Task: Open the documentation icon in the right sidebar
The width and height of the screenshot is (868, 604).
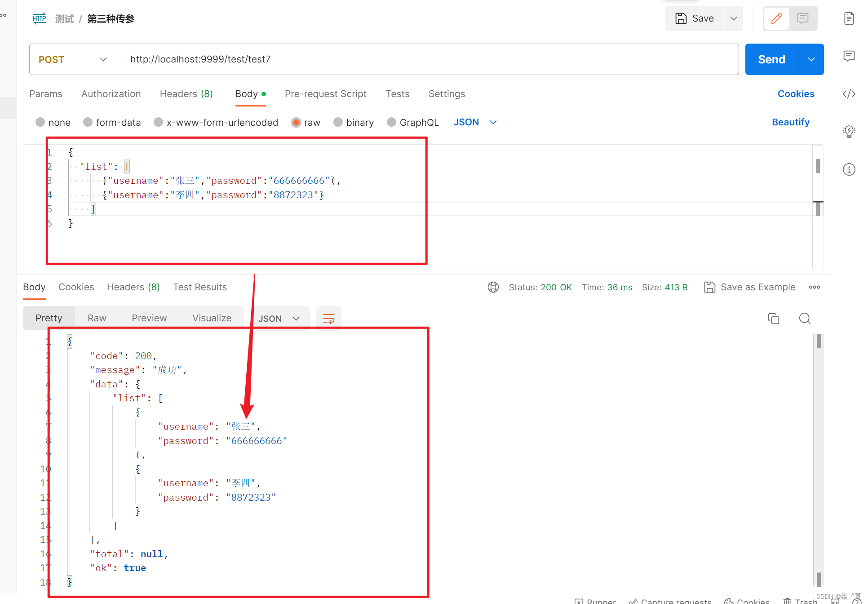Action: 849,18
